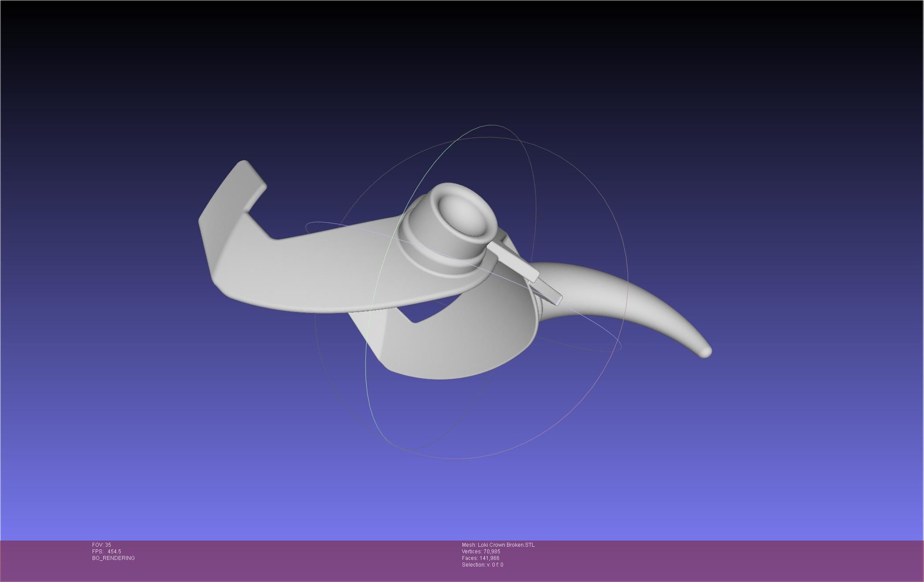Click the flat headband part of the mesh
Viewport: 924px width, 582px height.
point(335,269)
